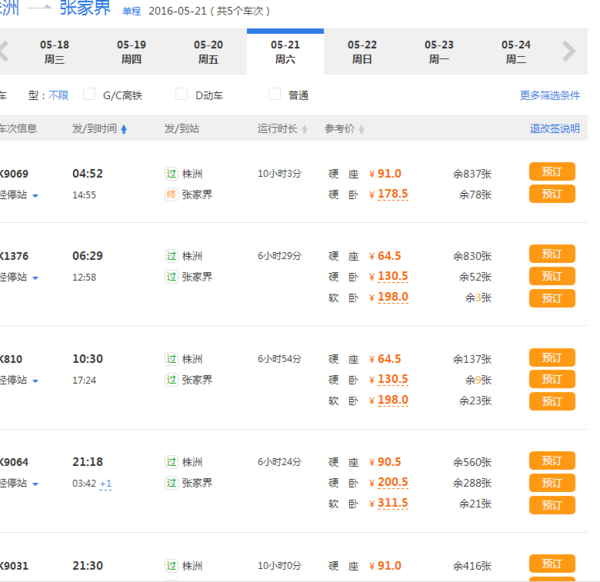The width and height of the screenshot is (600, 582).
Task: Book K1376 hard seat at ¥64.5
Action: 552,254
